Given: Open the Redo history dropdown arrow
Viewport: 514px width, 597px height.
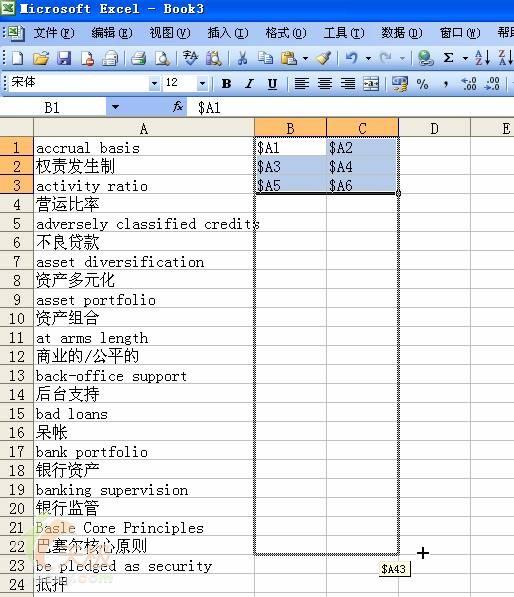Looking at the screenshot, I should tap(402, 58).
